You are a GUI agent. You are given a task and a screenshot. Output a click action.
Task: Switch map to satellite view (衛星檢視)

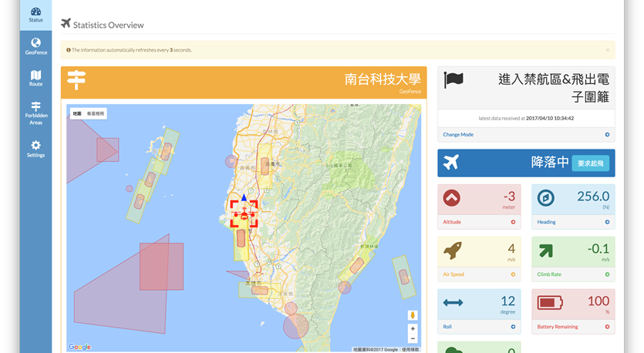point(96,114)
